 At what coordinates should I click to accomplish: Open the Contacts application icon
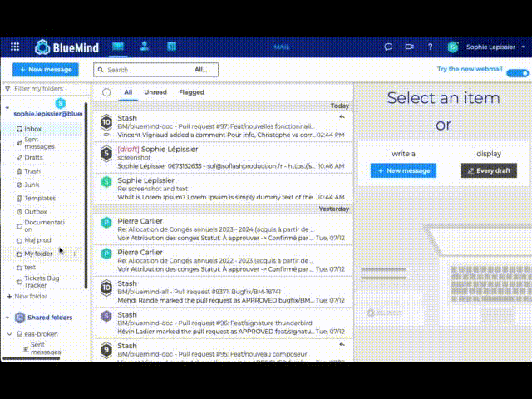[145, 47]
